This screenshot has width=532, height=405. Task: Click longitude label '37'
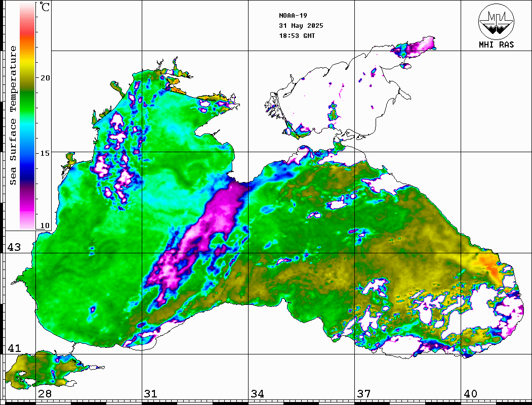tap(364, 394)
